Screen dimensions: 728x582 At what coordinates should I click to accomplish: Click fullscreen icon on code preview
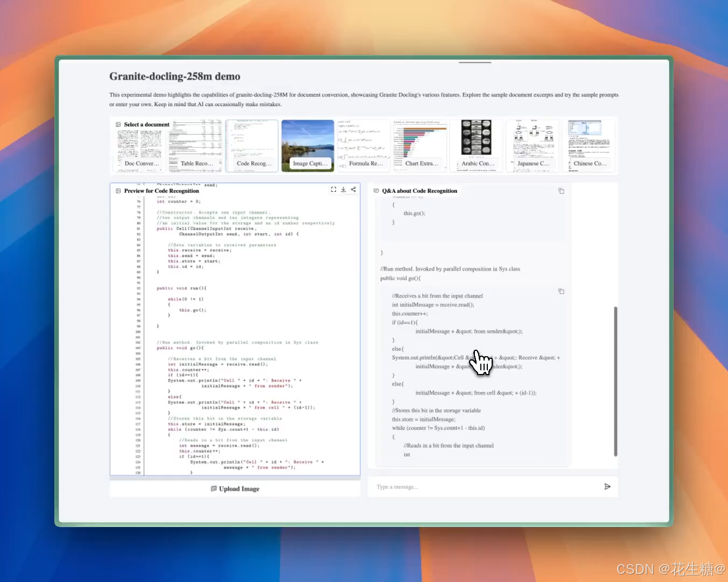[x=333, y=189]
